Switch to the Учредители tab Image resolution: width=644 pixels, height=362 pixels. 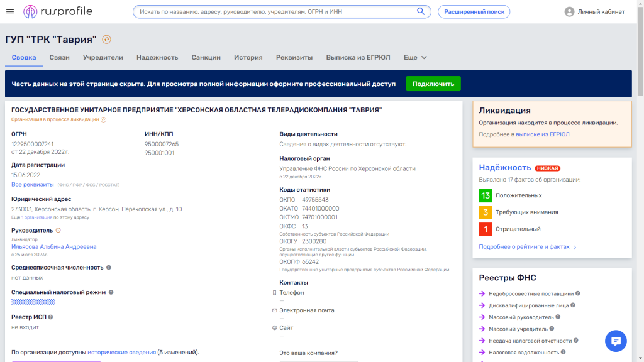[x=103, y=57]
